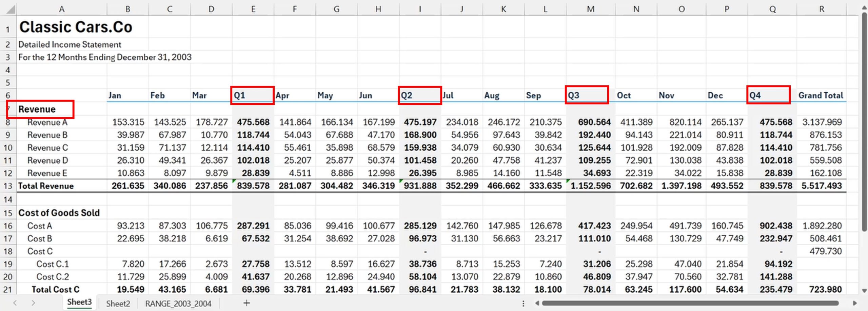Switch to the Sheet2 tab

pyautogui.click(x=118, y=303)
